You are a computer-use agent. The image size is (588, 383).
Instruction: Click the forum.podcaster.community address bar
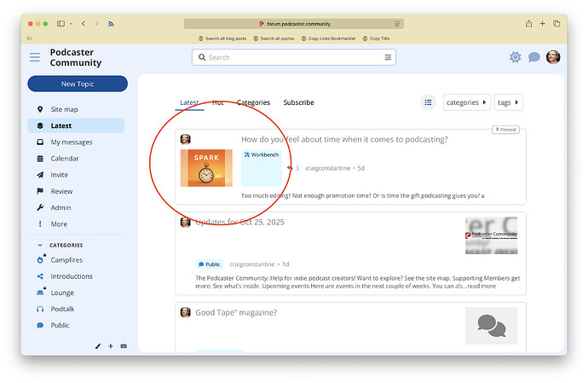tap(294, 24)
